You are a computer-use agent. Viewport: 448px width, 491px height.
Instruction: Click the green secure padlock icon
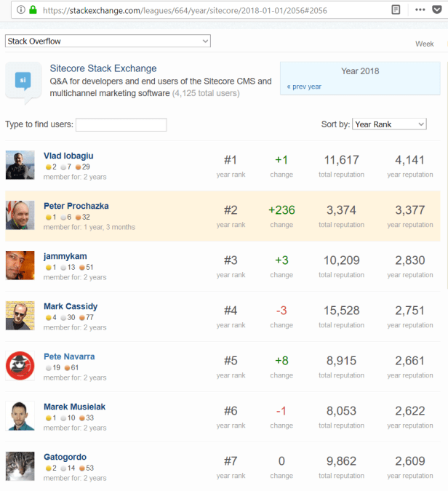33,10
